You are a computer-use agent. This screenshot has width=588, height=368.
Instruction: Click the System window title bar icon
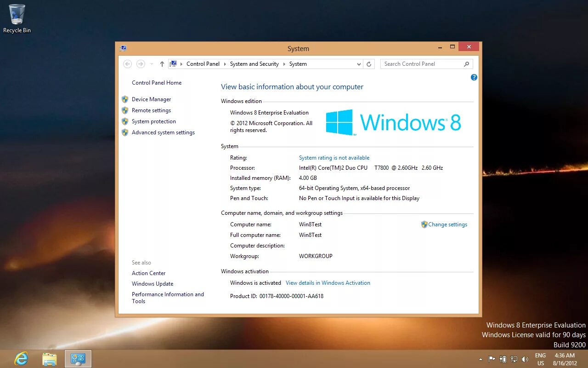click(123, 48)
